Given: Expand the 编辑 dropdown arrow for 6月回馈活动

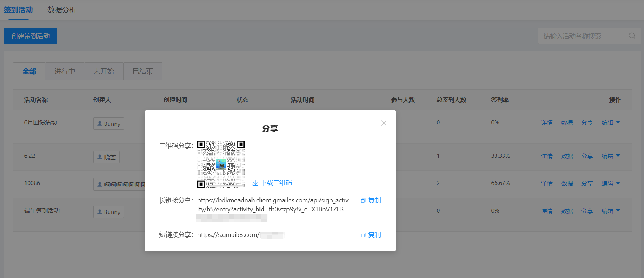Looking at the screenshot, I should point(618,122).
